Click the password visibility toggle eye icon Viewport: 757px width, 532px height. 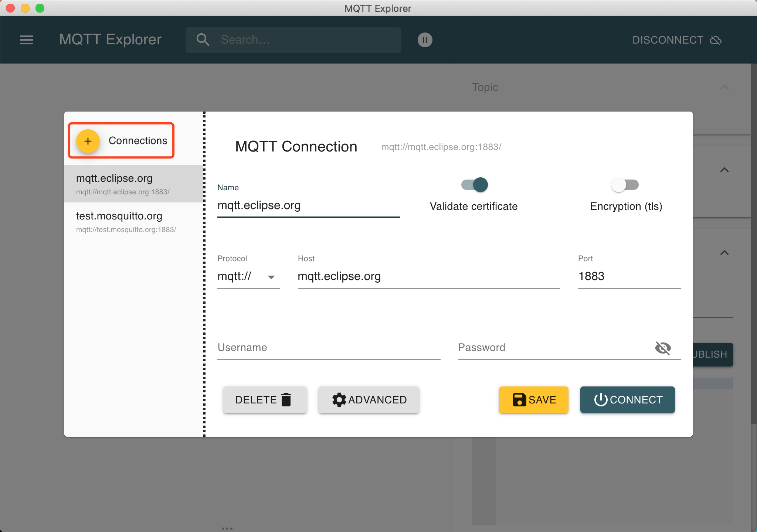662,348
